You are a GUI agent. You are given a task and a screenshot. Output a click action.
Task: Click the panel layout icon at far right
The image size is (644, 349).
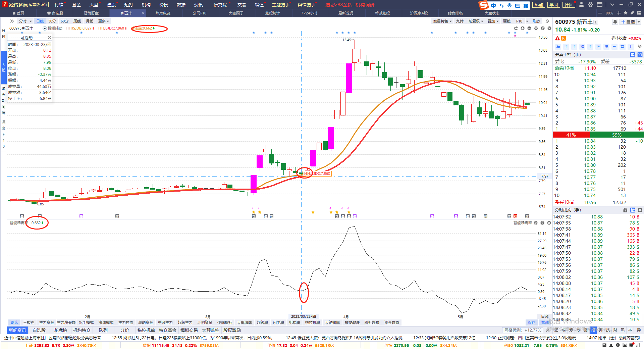[639, 13]
